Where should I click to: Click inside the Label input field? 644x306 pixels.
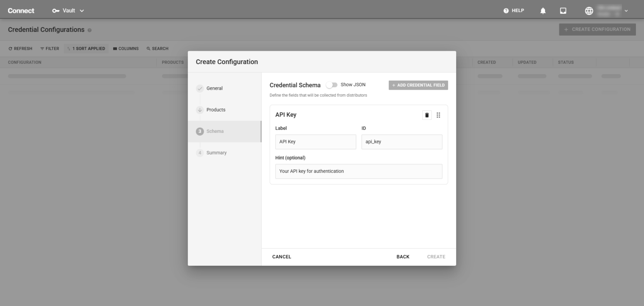(x=316, y=142)
